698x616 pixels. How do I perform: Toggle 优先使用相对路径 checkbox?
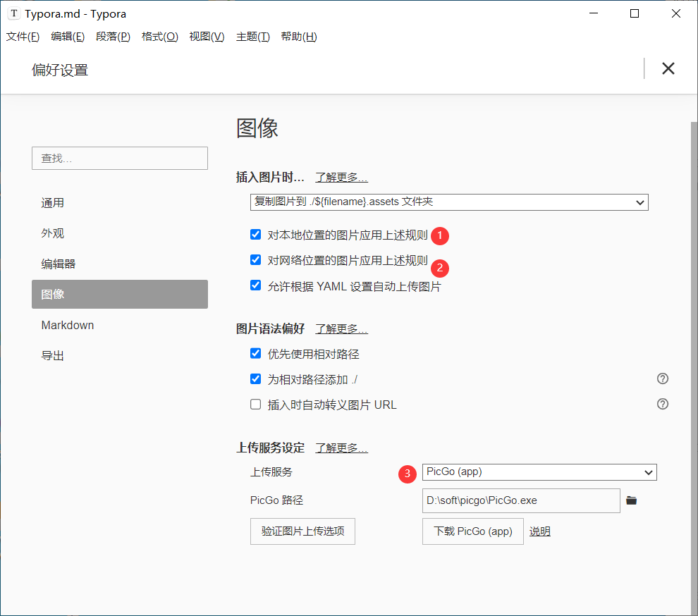(255, 353)
